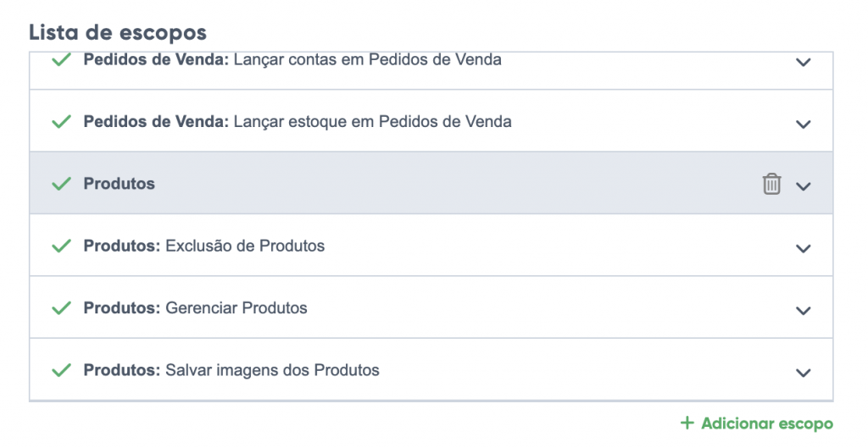Click checkmark beside Exclusão de Produtos
Image resolution: width=868 pixels, height=448 pixels.
[x=61, y=246]
